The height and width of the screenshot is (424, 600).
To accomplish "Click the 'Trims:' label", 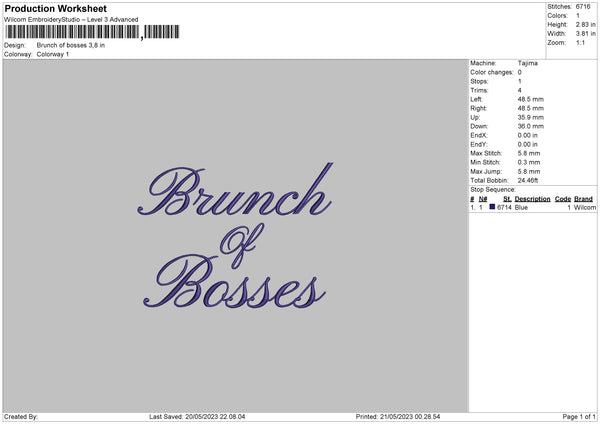I will (x=479, y=90).
